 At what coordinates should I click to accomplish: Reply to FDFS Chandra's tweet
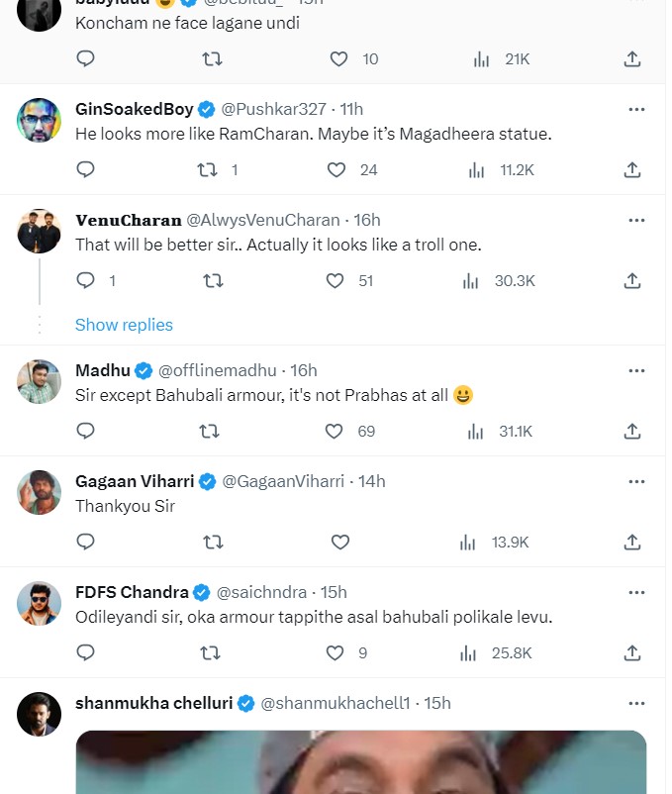click(86, 653)
